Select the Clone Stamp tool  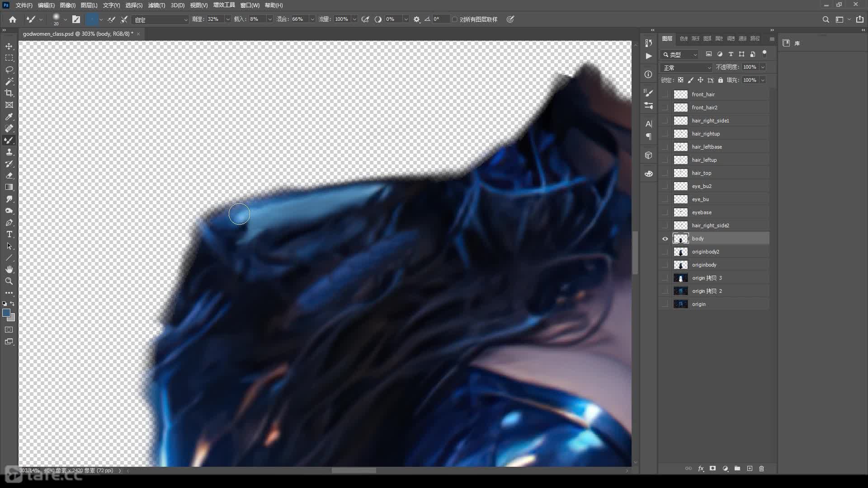point(9,152)
